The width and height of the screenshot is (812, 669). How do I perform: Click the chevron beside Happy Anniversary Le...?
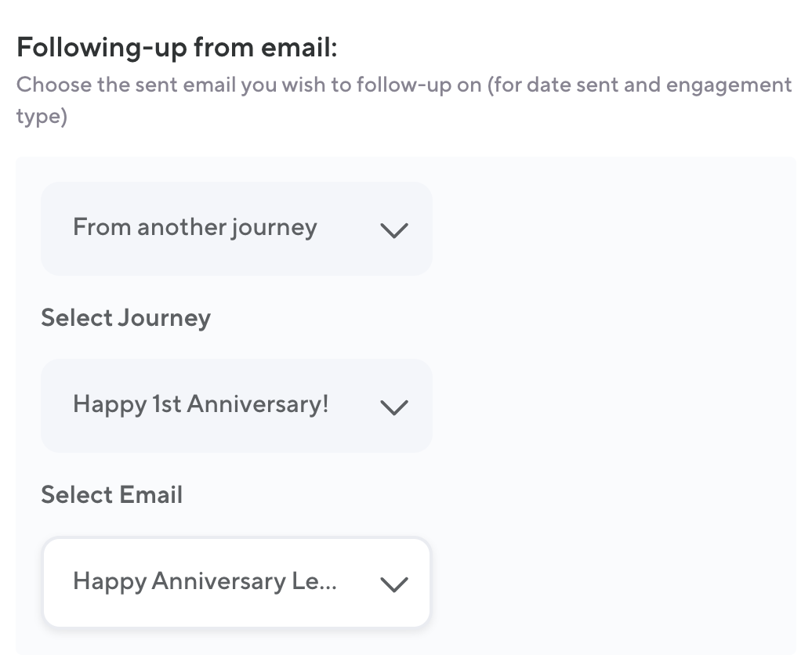tap(393, 584)
